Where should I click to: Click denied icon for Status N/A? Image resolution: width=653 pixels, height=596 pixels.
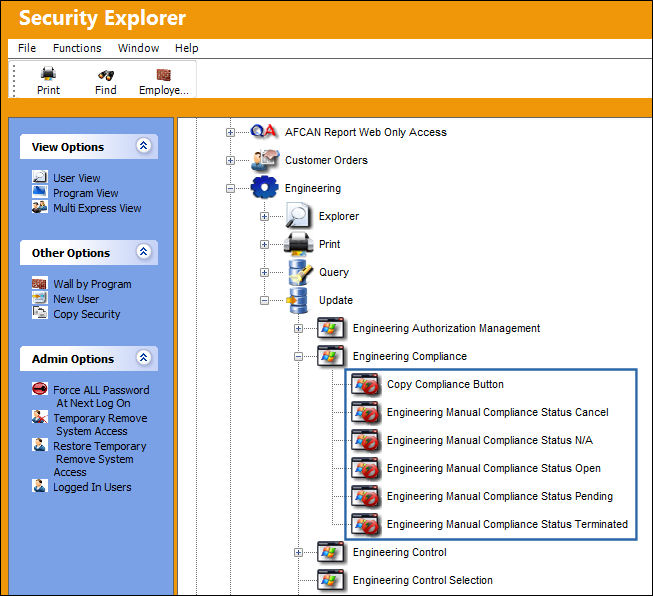click(365, 440)
